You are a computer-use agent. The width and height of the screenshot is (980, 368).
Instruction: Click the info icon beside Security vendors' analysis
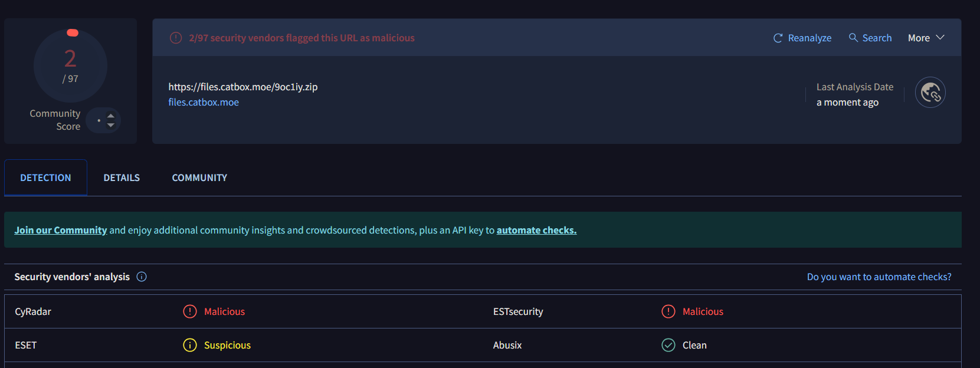click(x=142, y=277)
